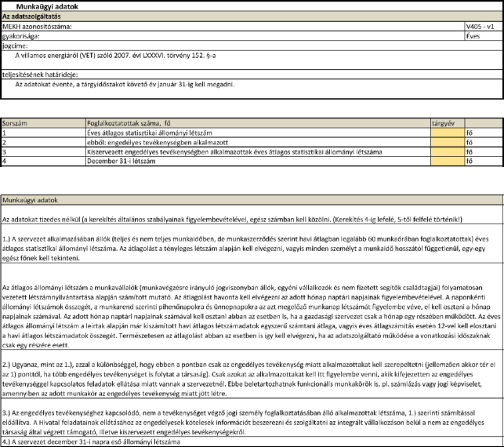504x447 pixels.
Task: Select yellow tárgyév cell for engedélyes tevékenységben alkalmazott
Action: [447, 143]
